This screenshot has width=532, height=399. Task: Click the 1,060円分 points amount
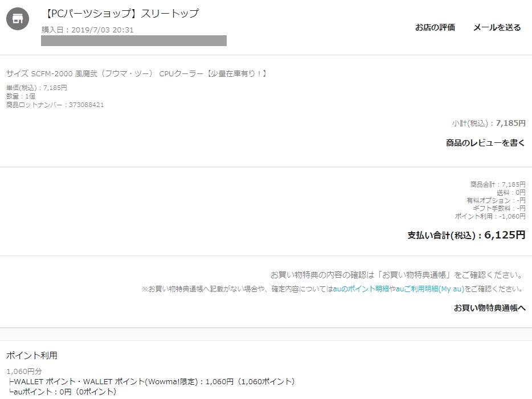pos(24,372)
